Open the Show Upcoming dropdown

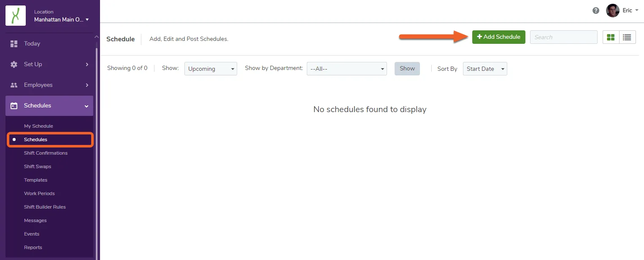[x=211, y=69]
